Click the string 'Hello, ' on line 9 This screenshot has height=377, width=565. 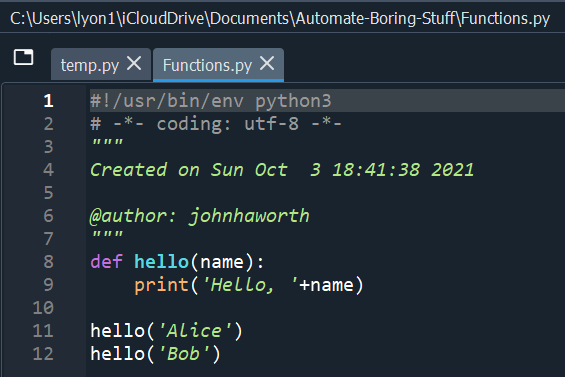coord(250,285)
